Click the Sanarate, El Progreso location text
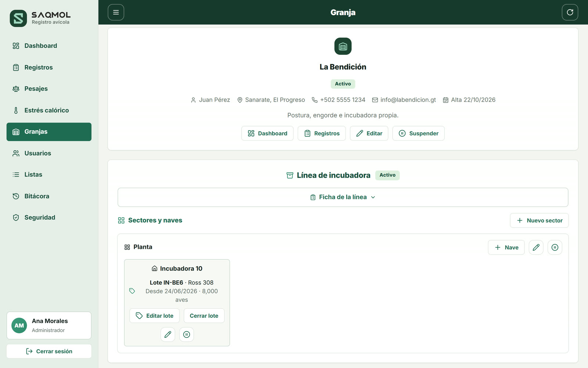This screenshot has height=368, width=588. tap(275, 100)
